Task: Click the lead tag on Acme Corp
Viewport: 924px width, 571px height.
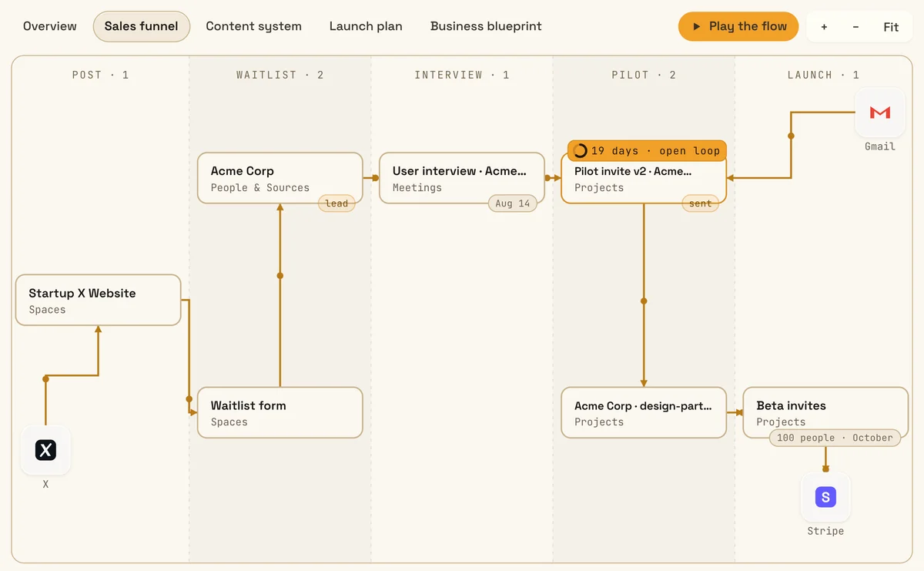Action: coord(336,203)
